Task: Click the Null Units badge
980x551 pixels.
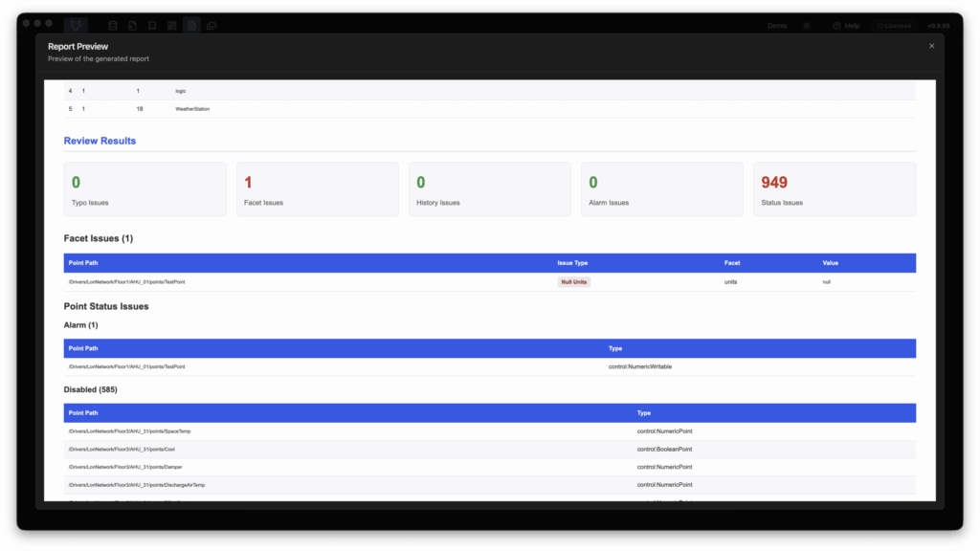Action: 574,282
